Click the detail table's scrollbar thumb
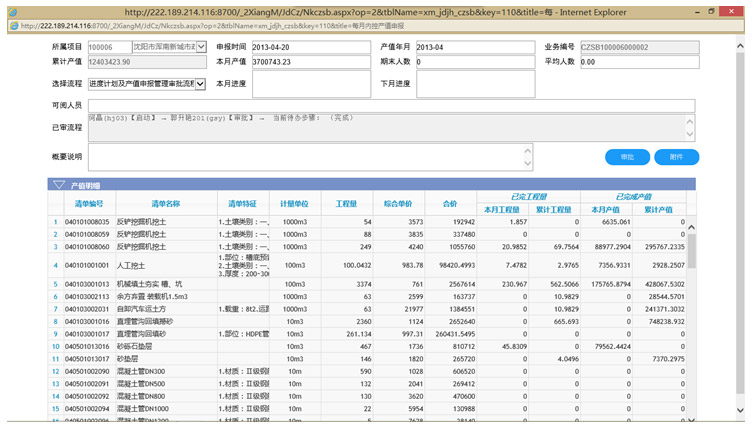 [x=691, y=251]
